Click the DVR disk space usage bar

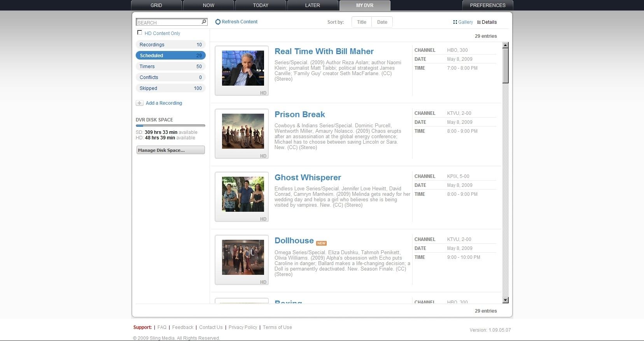click(170, 126)
